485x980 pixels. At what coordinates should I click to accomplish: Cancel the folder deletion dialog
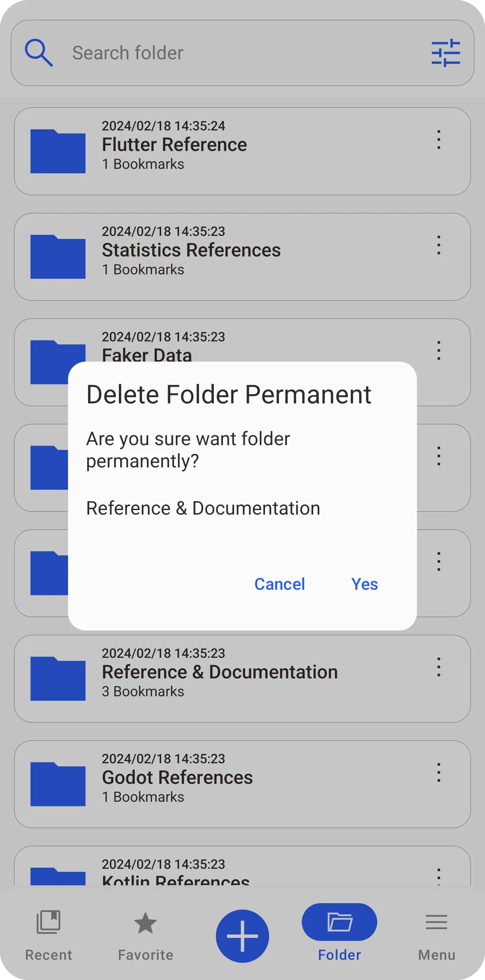tap(279, 584)
